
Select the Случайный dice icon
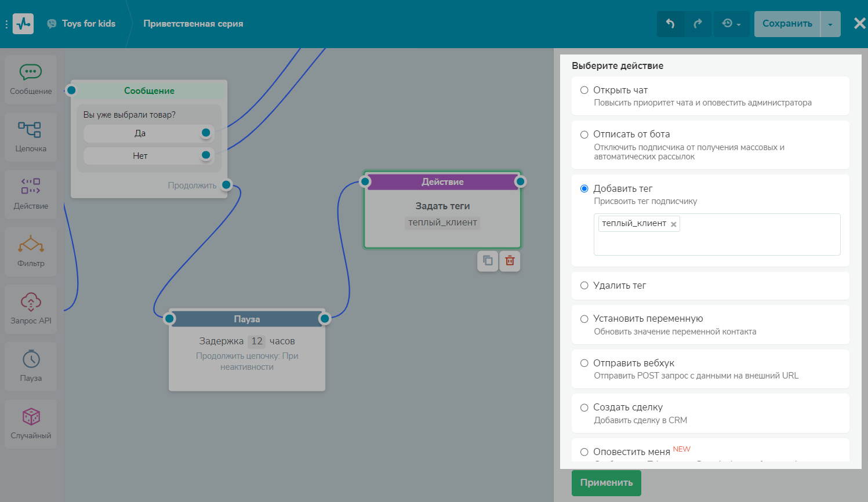point(31,417)
